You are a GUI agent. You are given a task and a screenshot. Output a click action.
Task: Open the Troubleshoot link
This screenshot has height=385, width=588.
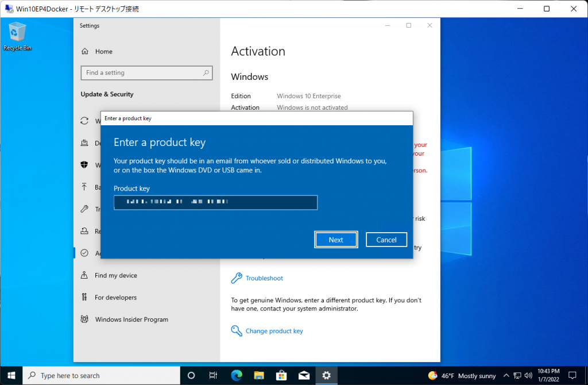[264, 278]
